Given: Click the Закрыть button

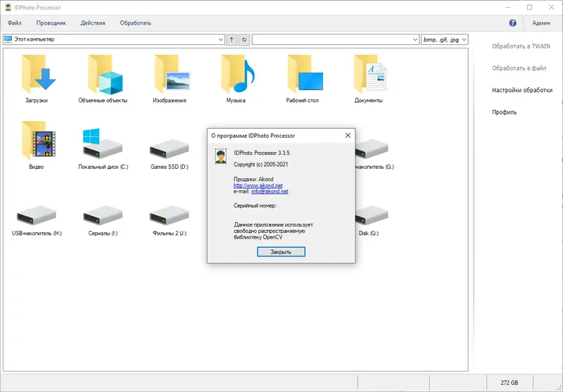Looking at the screenshot, I should point(281,252).
